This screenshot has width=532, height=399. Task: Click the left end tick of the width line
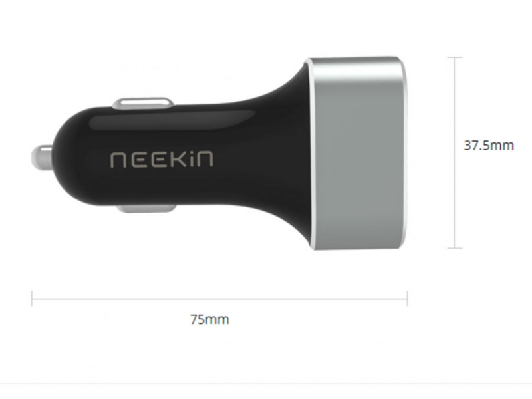32,299
